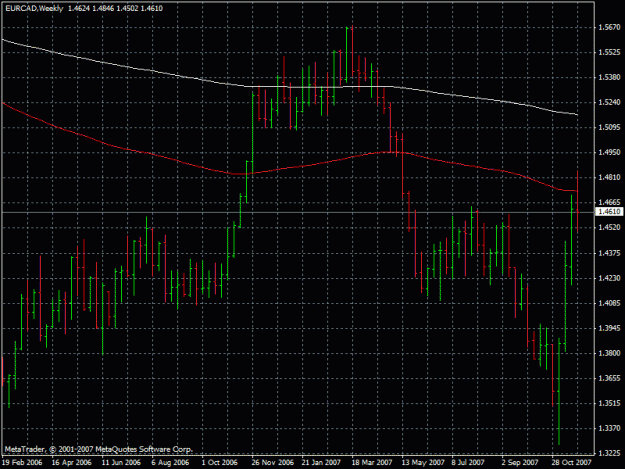Click the 1.4375 price axis label

[x=609, y=253]
